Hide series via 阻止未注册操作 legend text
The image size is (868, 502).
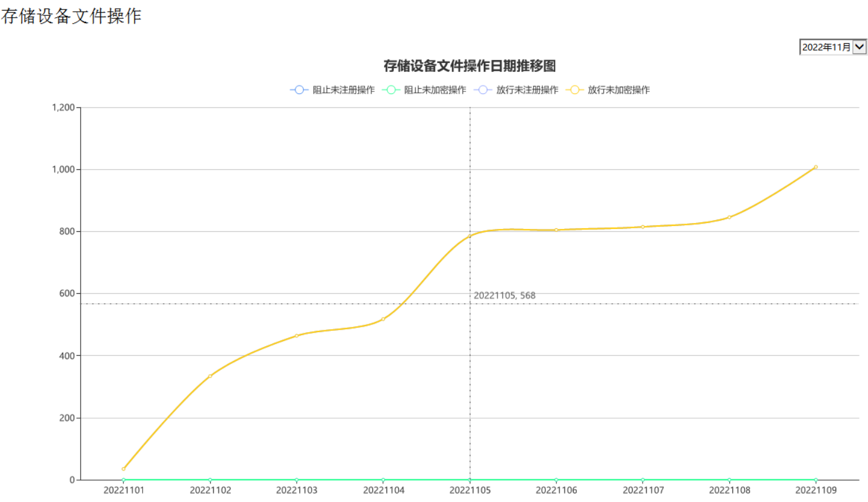tap(343, 90)
